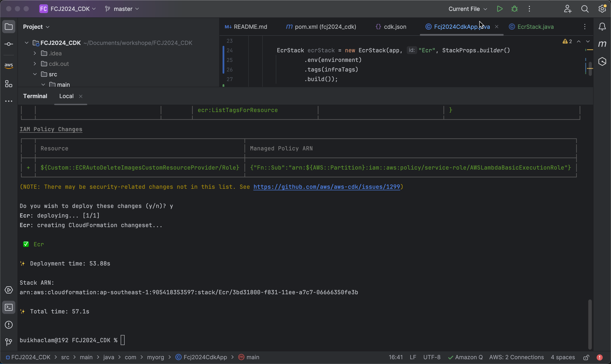Screen dimensions: 611x364
Task: Collapse the src folder
Action: click(35, 74)
